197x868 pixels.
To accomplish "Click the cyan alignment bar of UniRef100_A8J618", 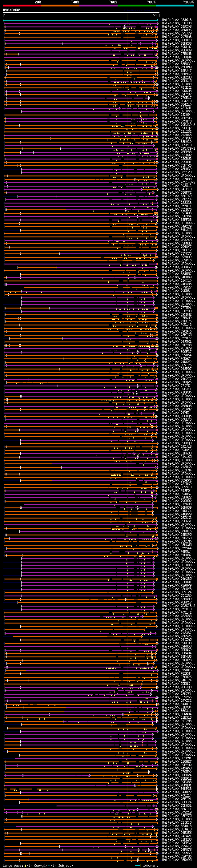I will pyautogui.click(x=80, y=20).
